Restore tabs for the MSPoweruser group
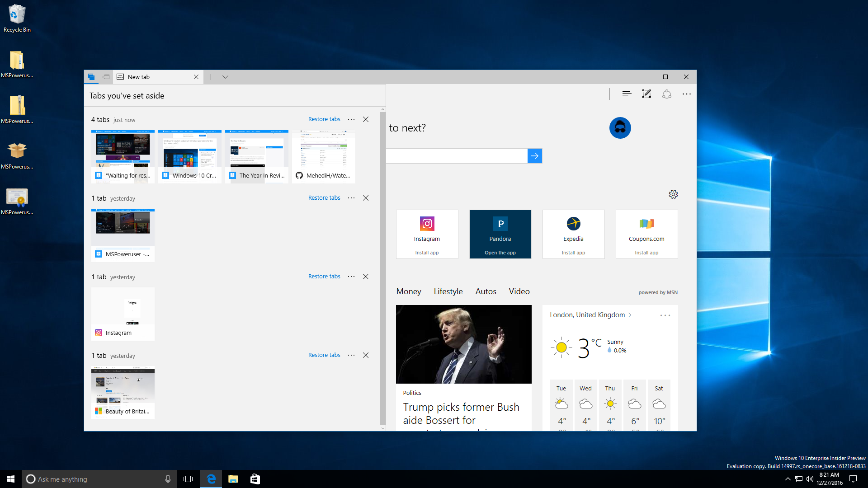This screenshot has height=488, width=868. point(324,198)
